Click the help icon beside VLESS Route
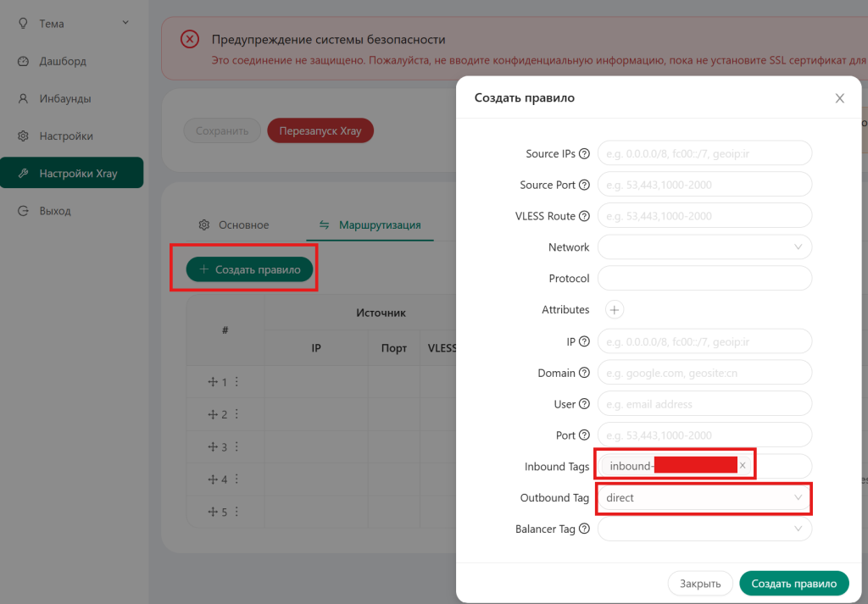Screen dimensions: 868x604 584,216
